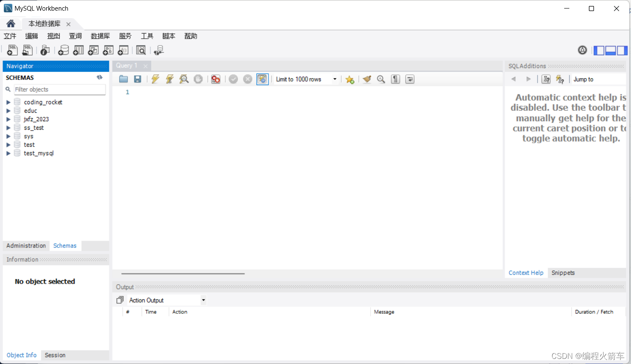Expand the test_mysql schema

pyautogui.click(x=8, y=153)
